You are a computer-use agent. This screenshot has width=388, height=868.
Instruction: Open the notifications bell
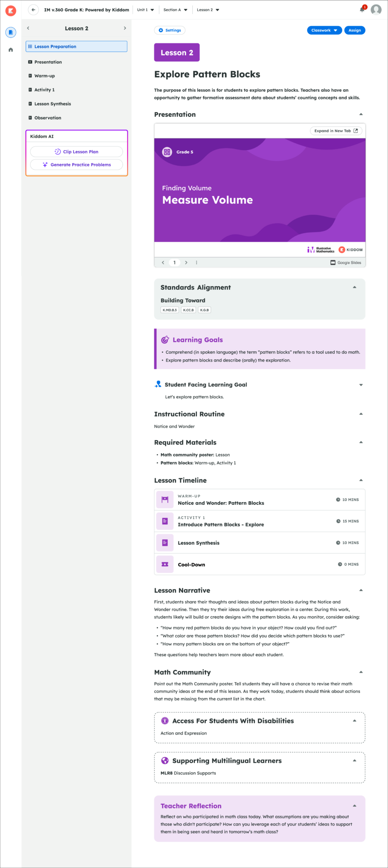[x=362, y=10]
